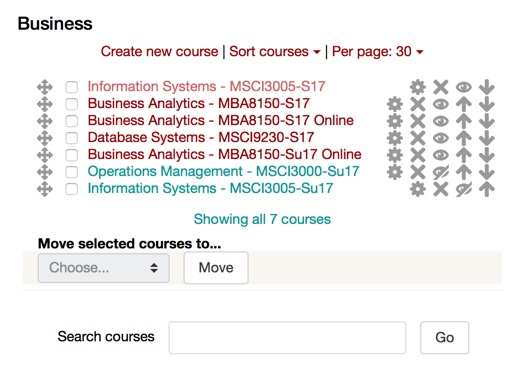Delete Business Analytics MBA8150-S17 with X icon
Screen dimensions: 525x367
418,104
